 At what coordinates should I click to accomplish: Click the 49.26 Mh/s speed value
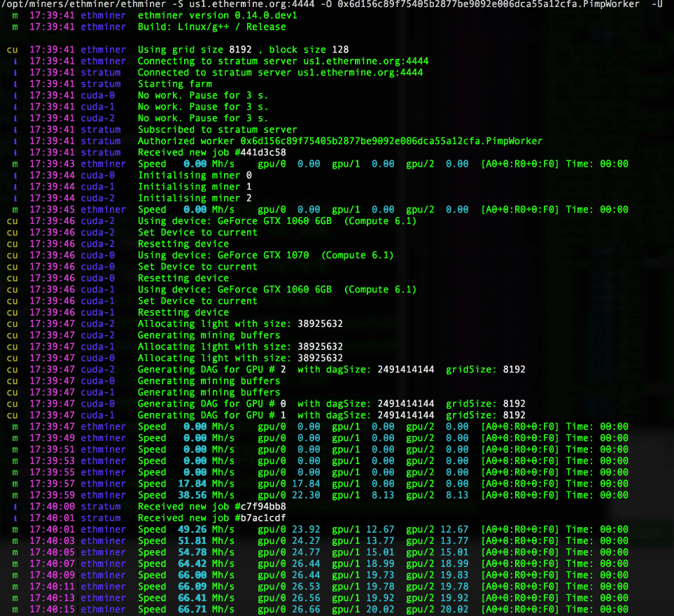(192, 530)
